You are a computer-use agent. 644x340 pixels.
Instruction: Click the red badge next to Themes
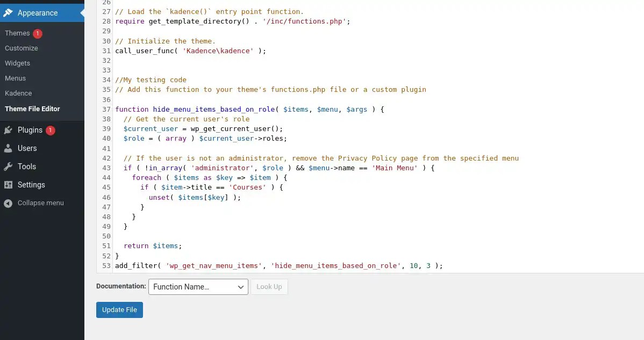coord(38,33)
